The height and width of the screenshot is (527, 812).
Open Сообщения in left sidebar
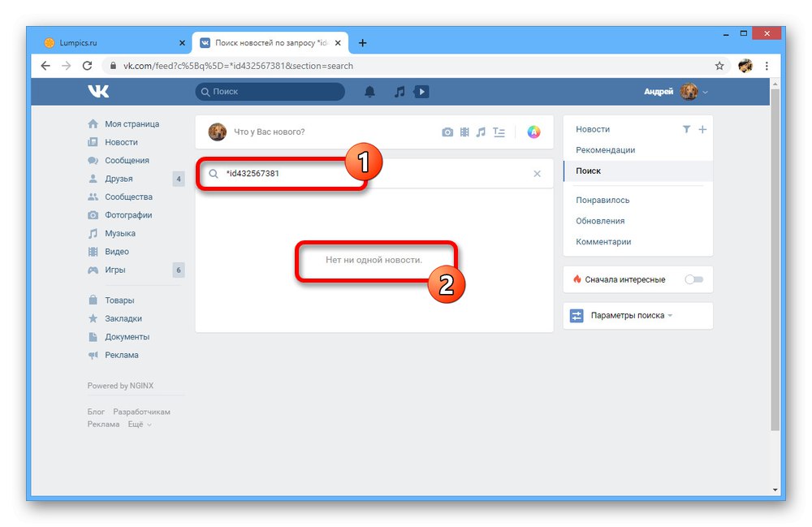coord(127,161)
